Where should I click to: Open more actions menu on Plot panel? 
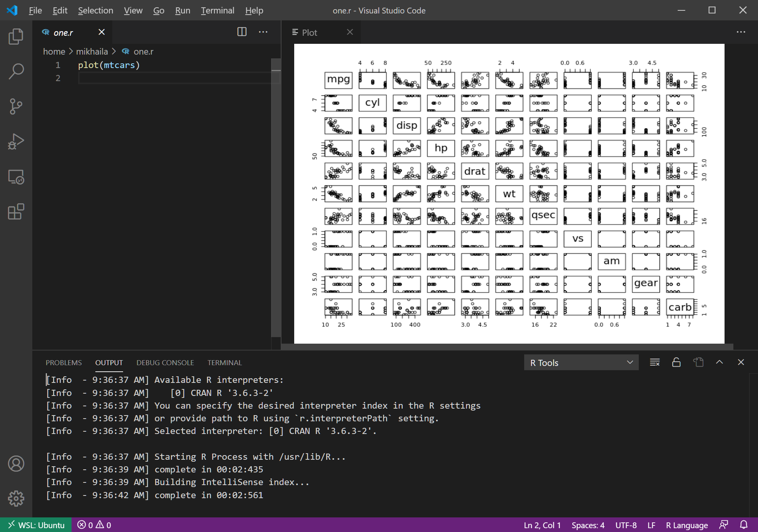(741, 32)
